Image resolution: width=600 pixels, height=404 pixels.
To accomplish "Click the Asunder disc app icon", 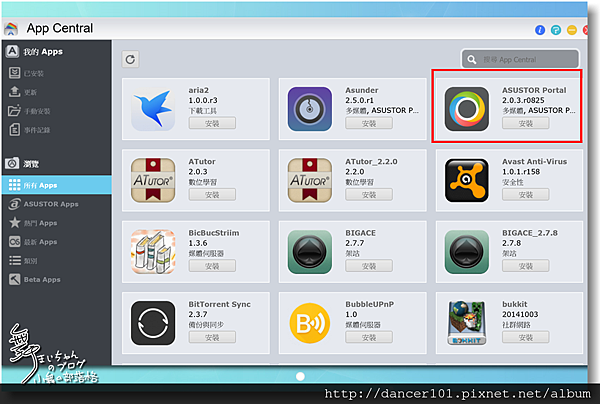I will tap(310, 109).
